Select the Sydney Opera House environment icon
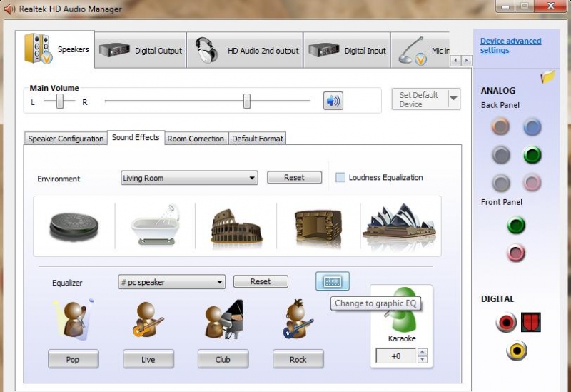 click(x=399, y=225)
